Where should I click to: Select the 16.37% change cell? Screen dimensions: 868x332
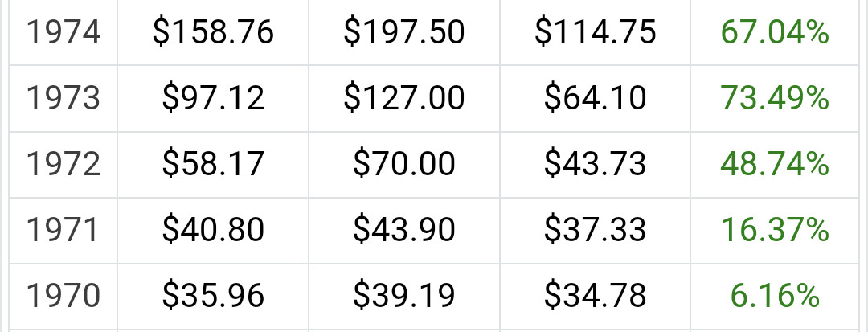coord(775,231)
